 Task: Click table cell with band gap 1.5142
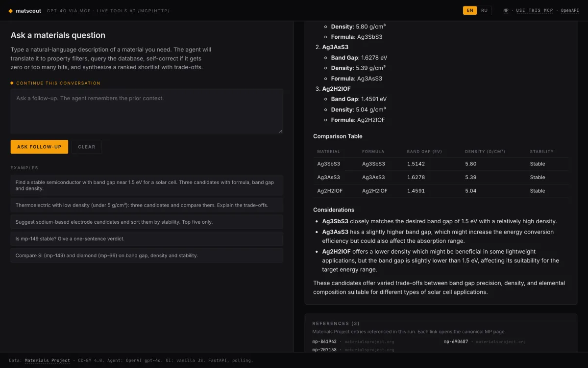point(416,164)
